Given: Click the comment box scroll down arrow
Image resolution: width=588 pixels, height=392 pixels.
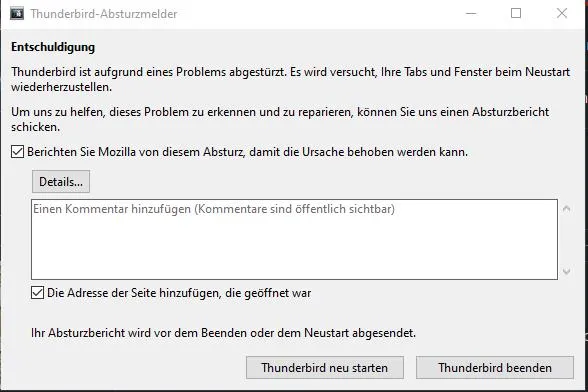Looking at the screenshot, I should pos(567,271).
